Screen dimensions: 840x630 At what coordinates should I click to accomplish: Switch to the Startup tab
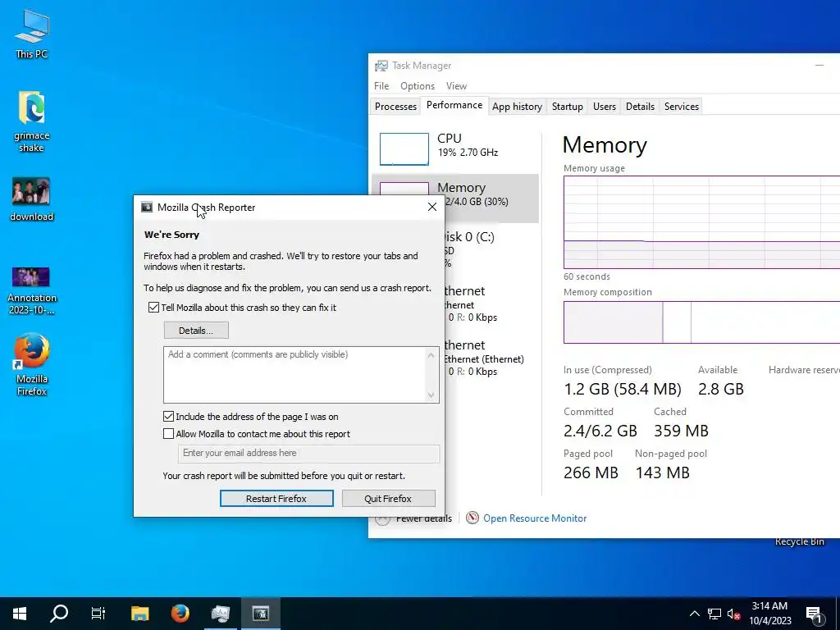568,107
